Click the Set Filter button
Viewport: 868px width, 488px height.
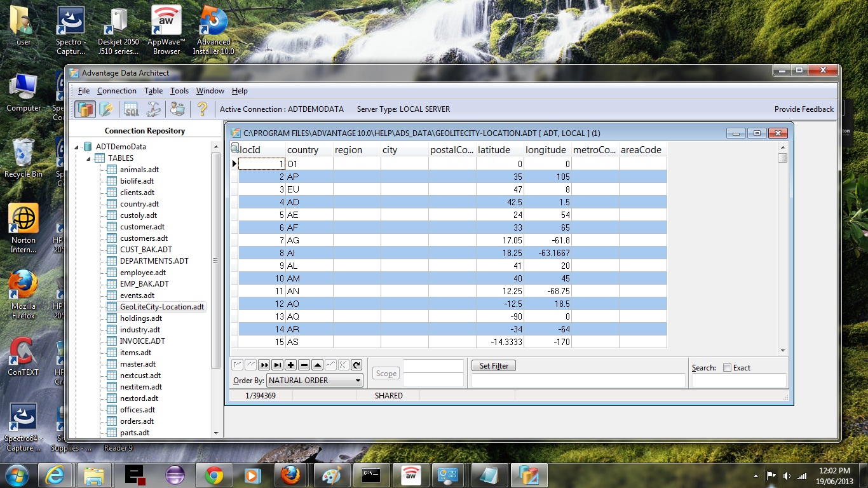click(493, 366)
